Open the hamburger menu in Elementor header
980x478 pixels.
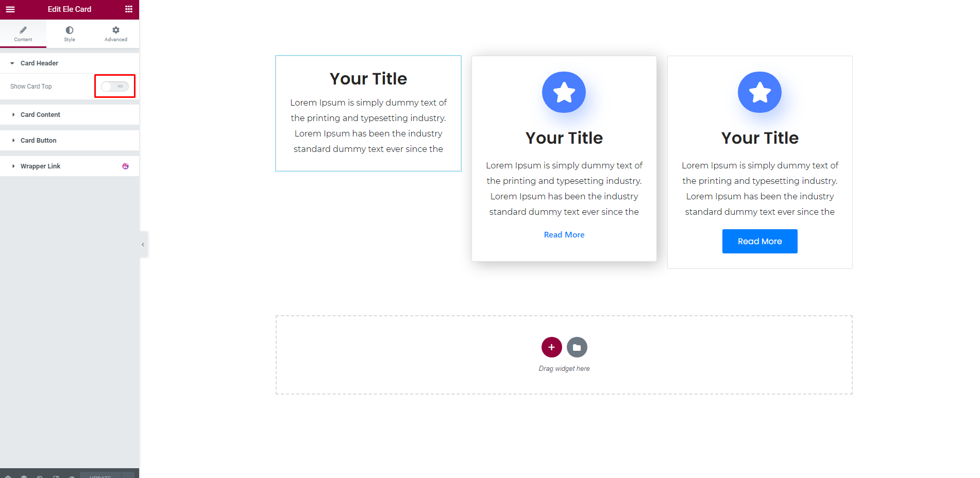tap(10, 9)
